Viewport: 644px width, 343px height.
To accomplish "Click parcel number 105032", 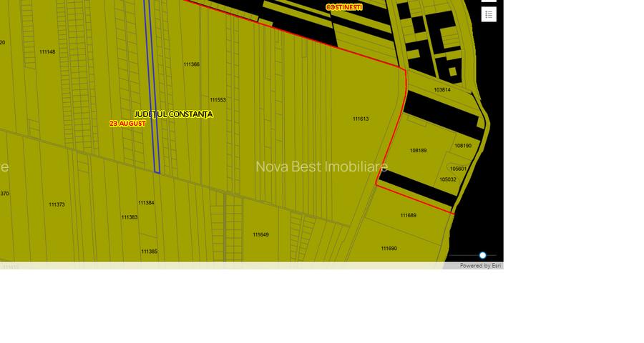I will 448,180.
